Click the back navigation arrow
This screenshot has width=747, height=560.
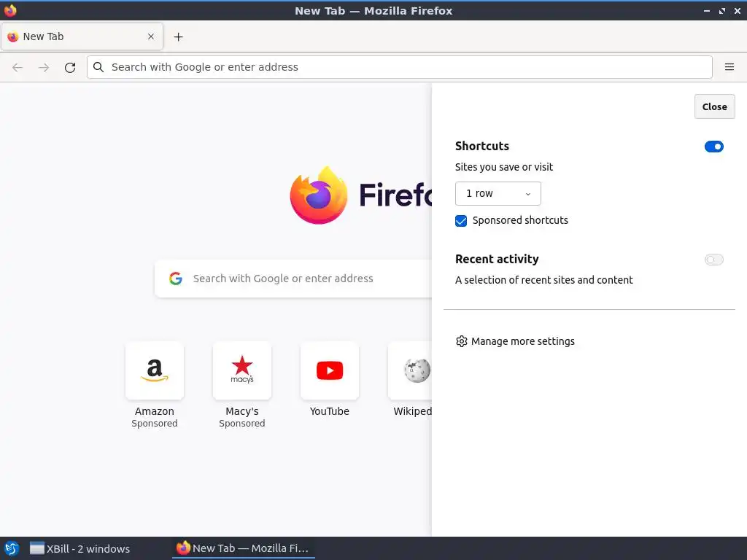point(18,67)
